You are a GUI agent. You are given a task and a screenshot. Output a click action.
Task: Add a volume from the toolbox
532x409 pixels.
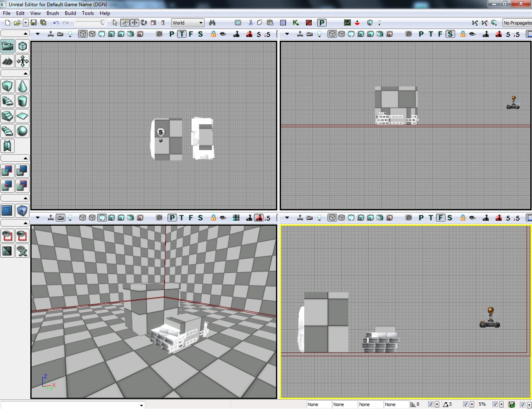(22, 211)
